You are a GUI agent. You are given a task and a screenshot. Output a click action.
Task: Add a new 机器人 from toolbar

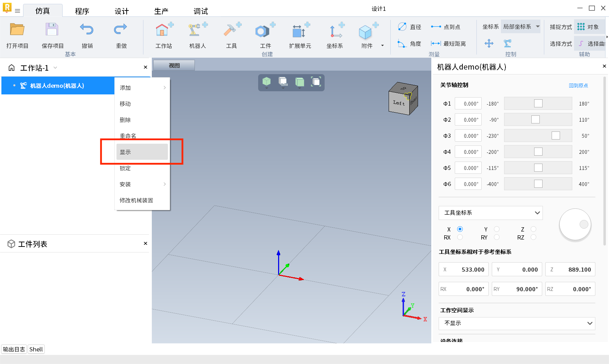198,31
